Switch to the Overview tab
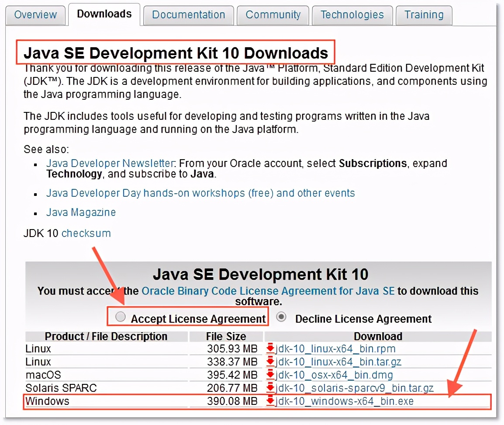Image resolution: width=504 pixels, height=425 pixels. click(35, 15)
